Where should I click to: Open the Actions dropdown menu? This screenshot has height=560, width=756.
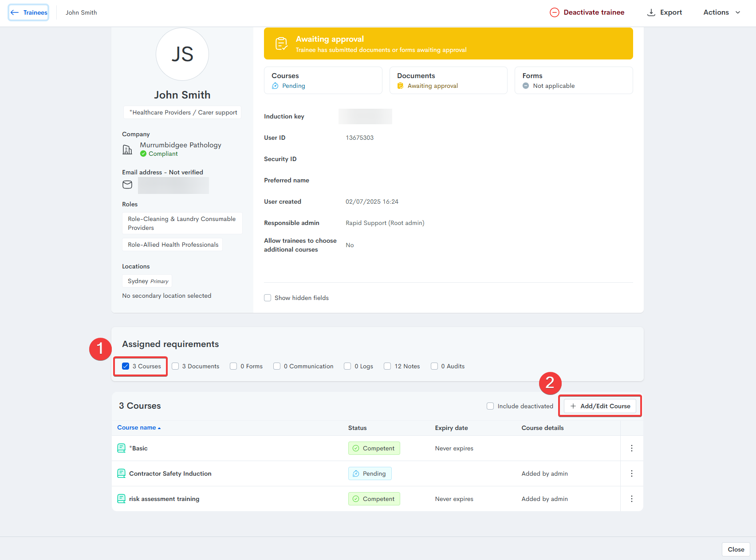pos(721,12)
